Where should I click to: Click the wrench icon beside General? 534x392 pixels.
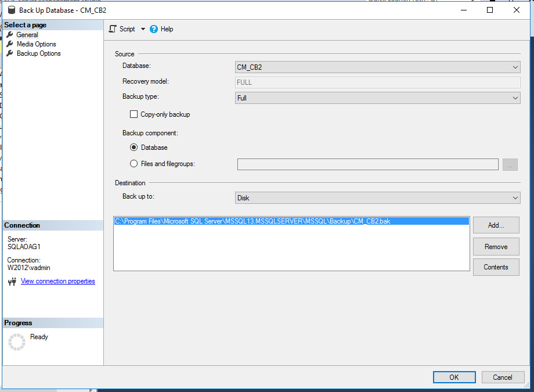(x=9, y=35)
